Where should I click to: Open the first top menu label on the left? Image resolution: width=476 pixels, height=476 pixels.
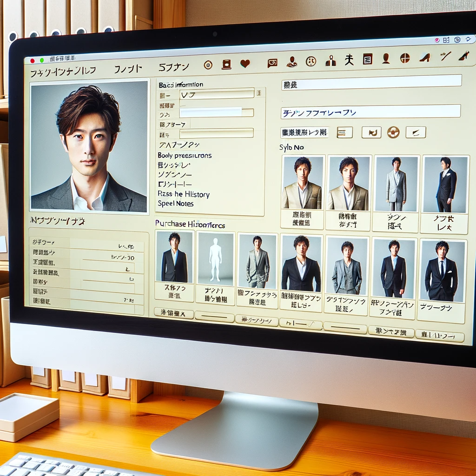click(x=63, y=72)
